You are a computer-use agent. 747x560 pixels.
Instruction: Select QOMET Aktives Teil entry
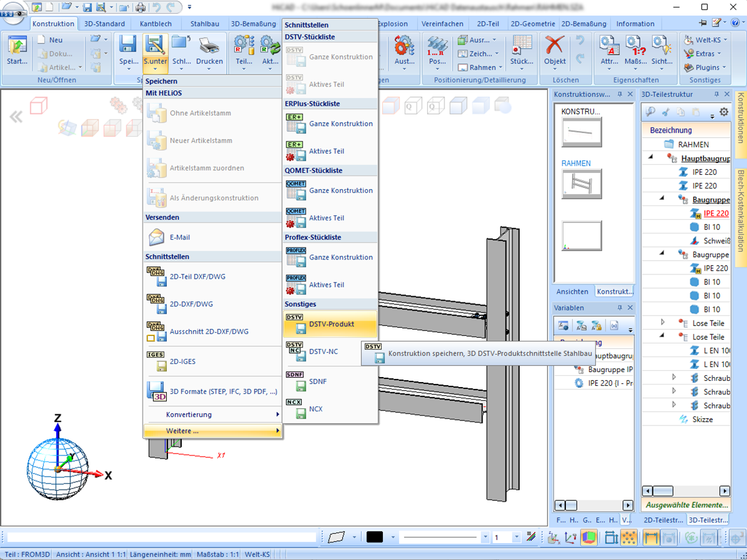[331, 218]
